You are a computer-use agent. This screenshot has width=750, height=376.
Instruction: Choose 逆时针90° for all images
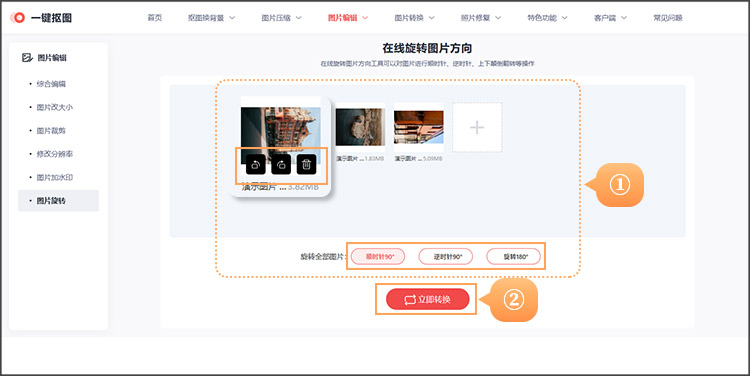(446, 257)
